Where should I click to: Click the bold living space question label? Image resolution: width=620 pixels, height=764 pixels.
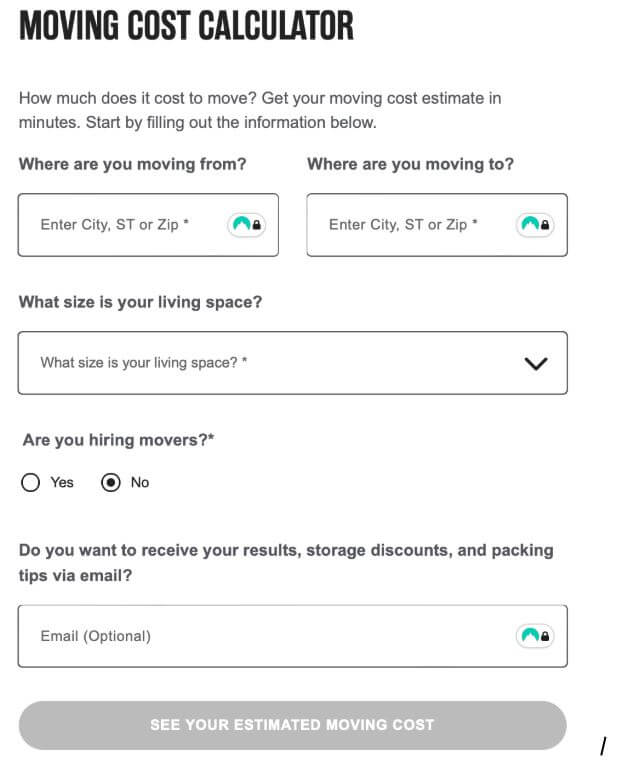pyautogui.click(x=140, y=302)
